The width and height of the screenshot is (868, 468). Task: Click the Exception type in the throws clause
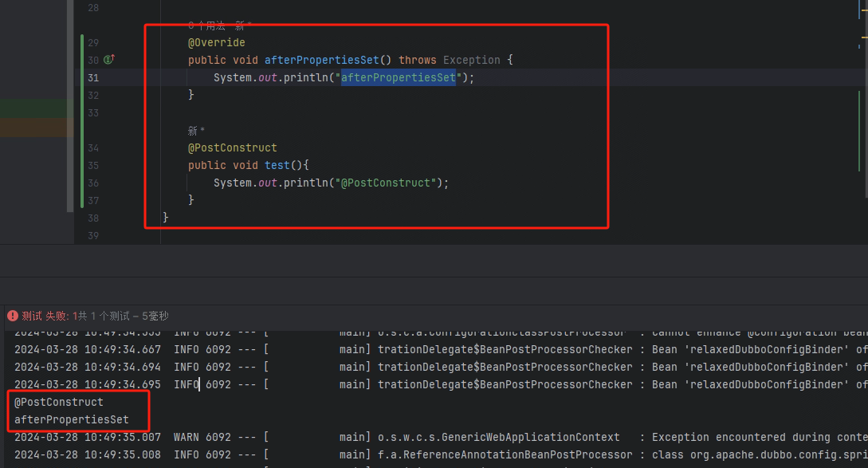[471, 60]
